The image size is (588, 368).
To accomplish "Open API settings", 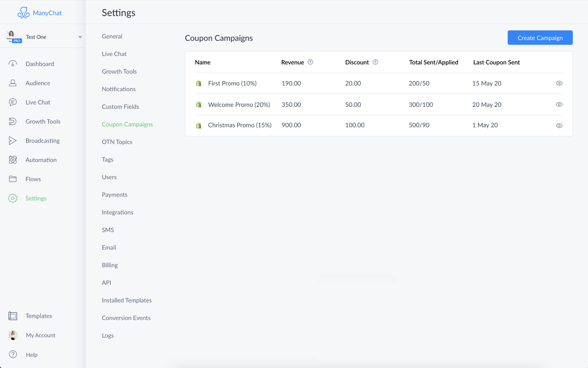I will click(106, 283).
